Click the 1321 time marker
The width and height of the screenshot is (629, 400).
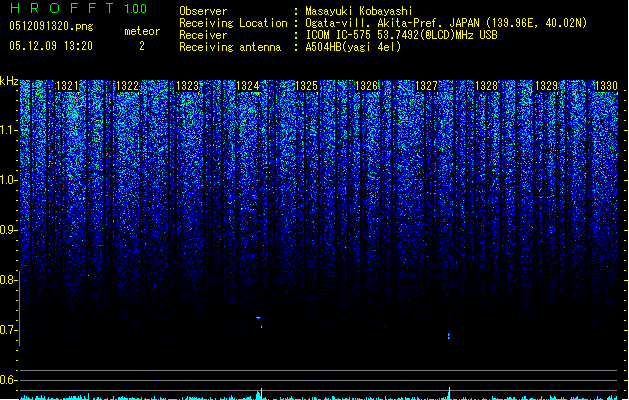pos(67,86)
